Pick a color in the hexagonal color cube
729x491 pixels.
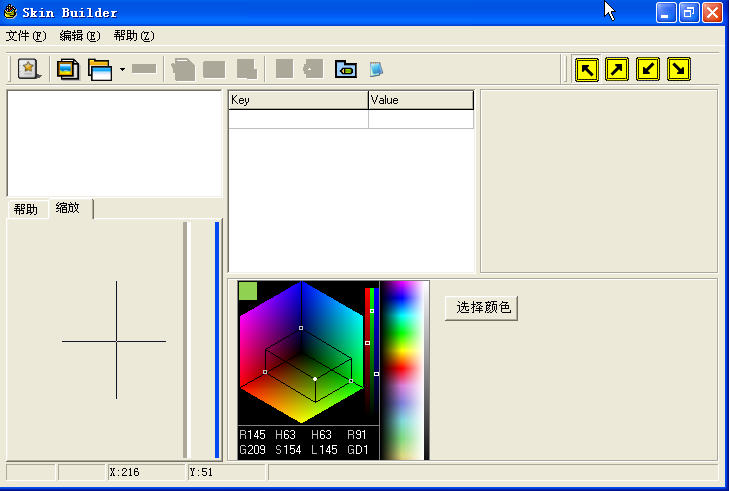tap(301, 352)
